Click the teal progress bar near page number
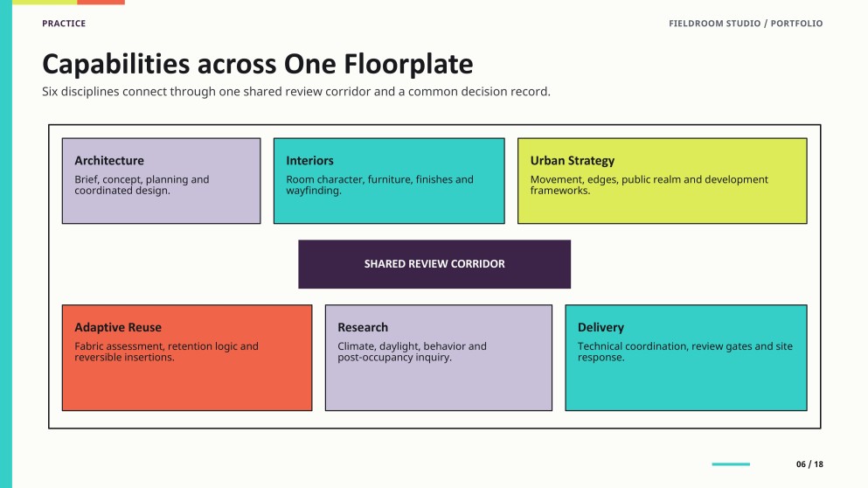The height and width of the screenshot is (488, 868). coord(731,464)
